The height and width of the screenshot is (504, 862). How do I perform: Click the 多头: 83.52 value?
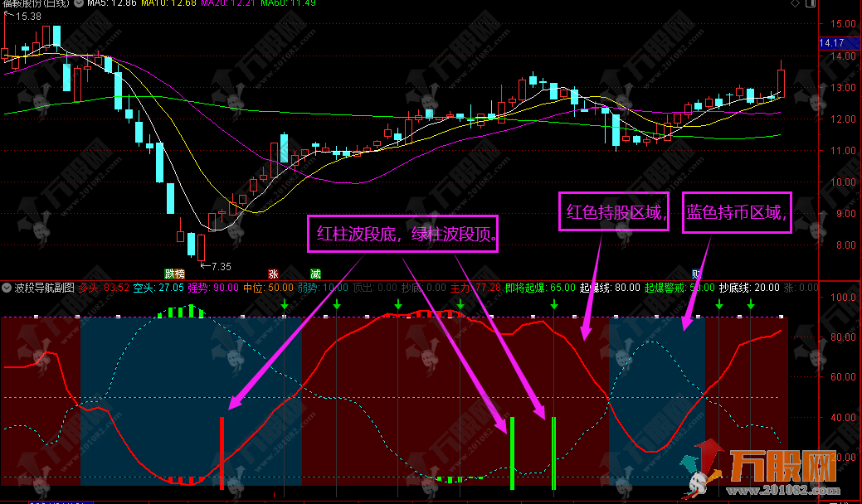104,288
